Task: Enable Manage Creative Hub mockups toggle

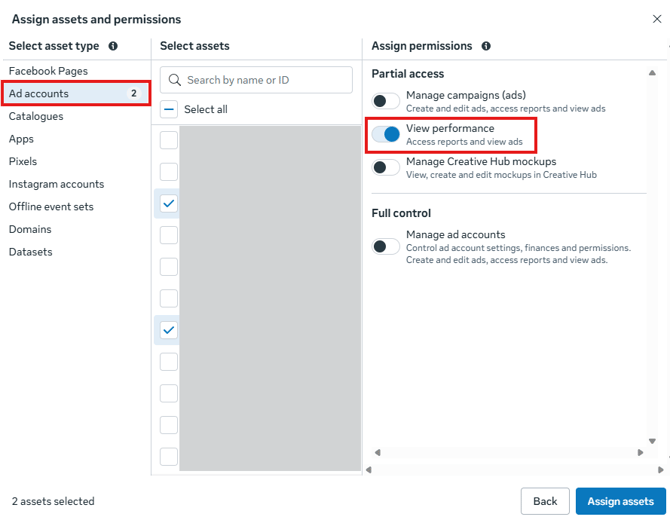Action: pos(386,167)
